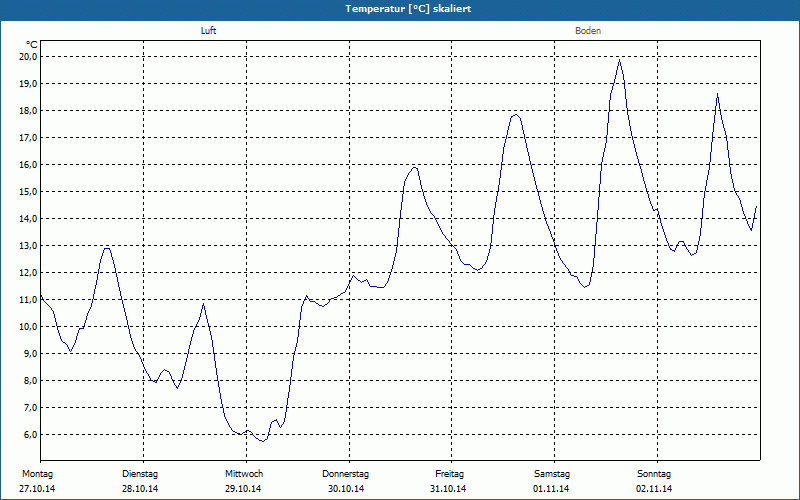Click the Montag day label
800x500 pixels.
click(37, 474)
